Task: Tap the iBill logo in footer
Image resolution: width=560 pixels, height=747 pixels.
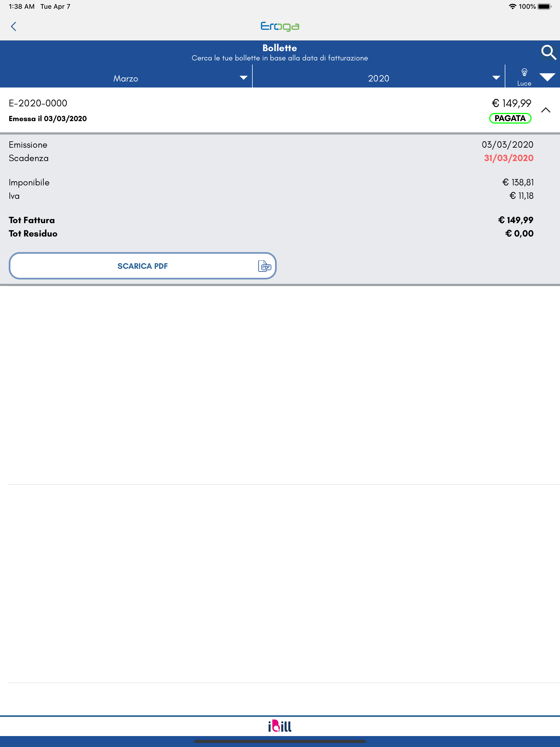Action: (x=280, y=726)
